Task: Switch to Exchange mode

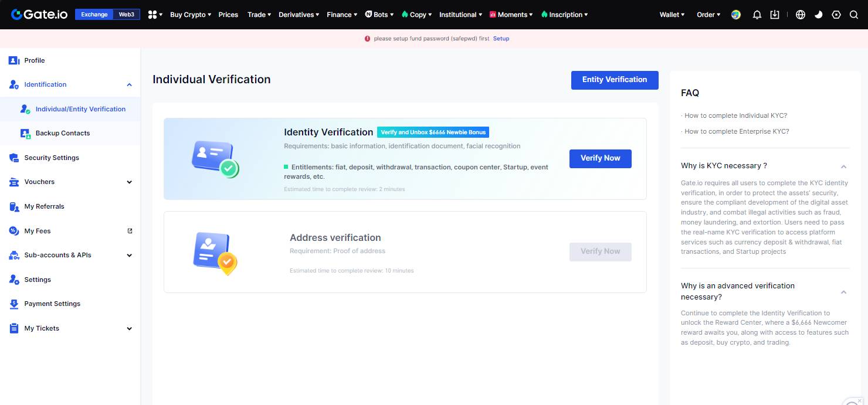Action: tap(94, 15)
